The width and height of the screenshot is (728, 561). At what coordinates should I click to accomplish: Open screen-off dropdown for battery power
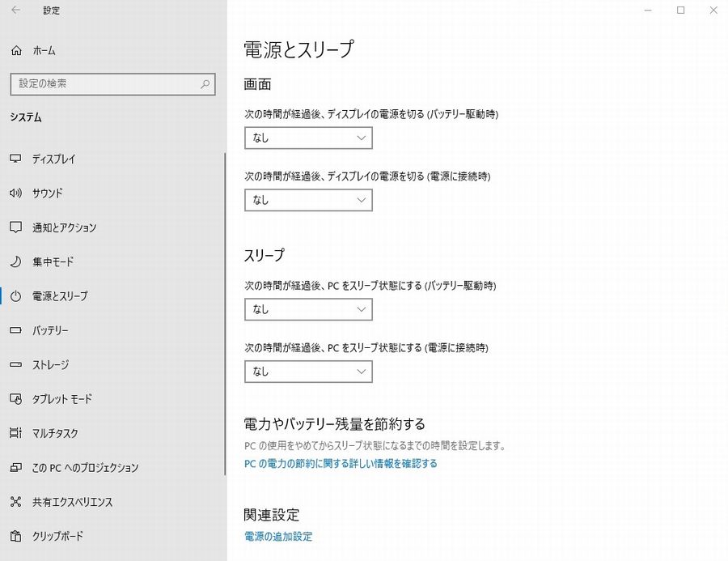point(308,138)
